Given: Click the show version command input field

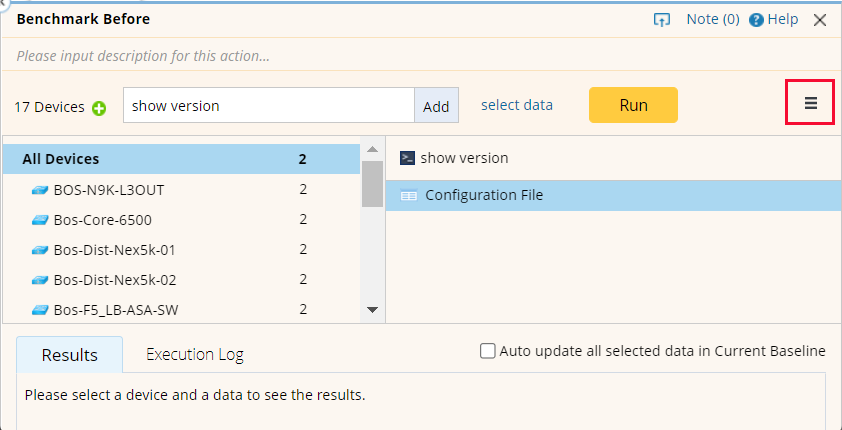Looking at the screenshot, I should click(268, 106).
